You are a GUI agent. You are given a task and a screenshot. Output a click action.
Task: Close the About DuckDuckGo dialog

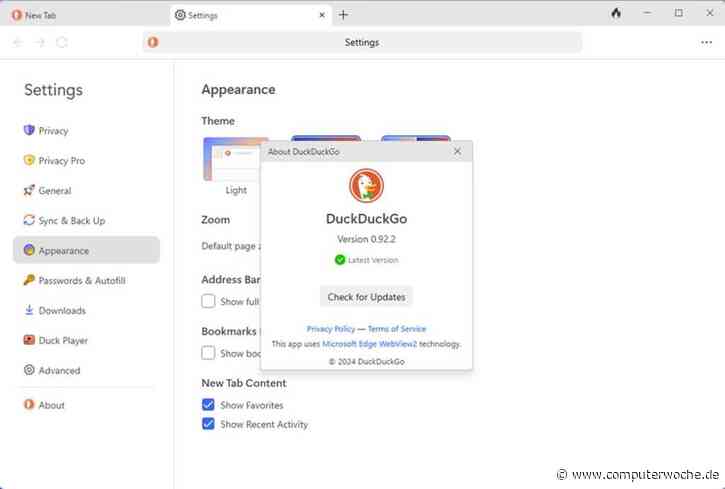pos(457,151)
